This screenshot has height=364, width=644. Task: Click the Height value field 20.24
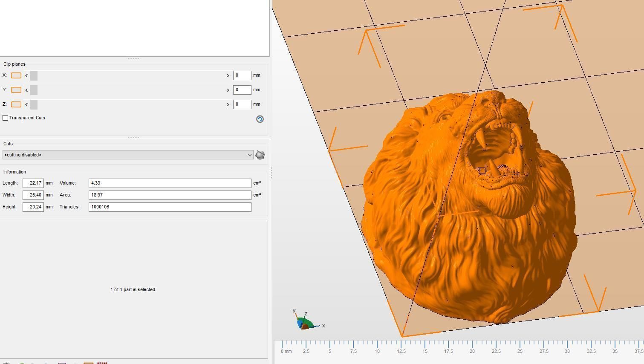(33, 207)
